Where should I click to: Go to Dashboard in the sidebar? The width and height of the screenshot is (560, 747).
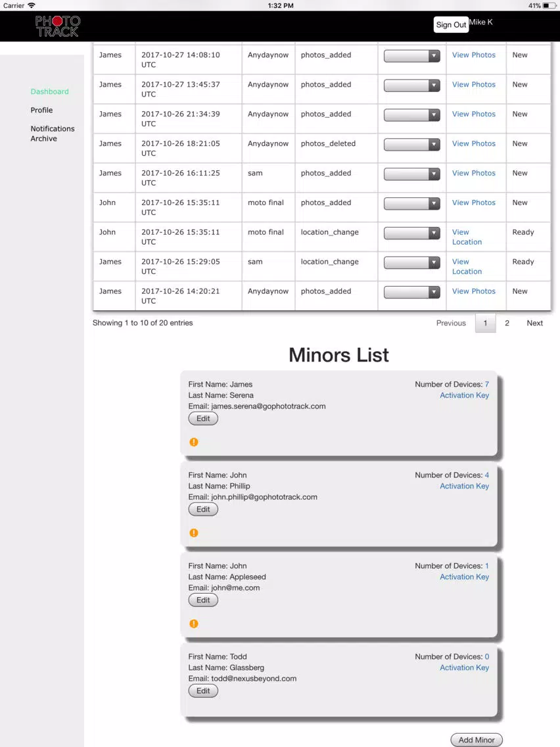[x=49, y=91]
